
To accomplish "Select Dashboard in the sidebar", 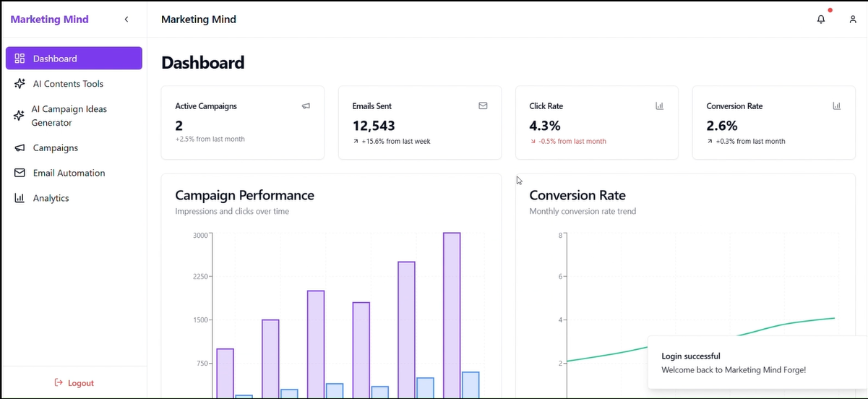I will pos(74,59).
